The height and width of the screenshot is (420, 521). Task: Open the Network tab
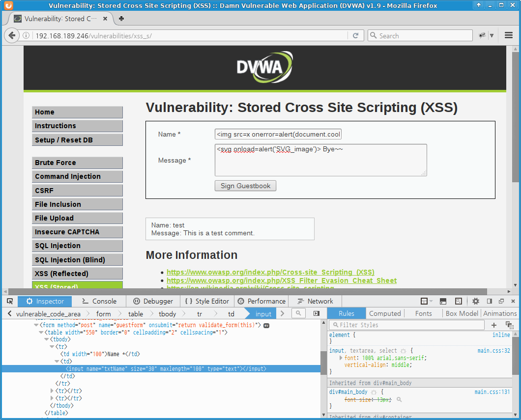316,301
